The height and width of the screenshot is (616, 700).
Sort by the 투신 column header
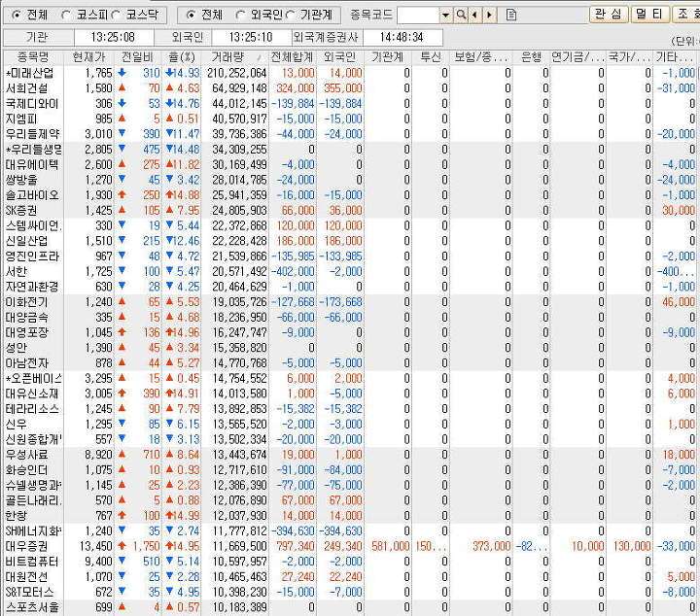pos(431,57)
